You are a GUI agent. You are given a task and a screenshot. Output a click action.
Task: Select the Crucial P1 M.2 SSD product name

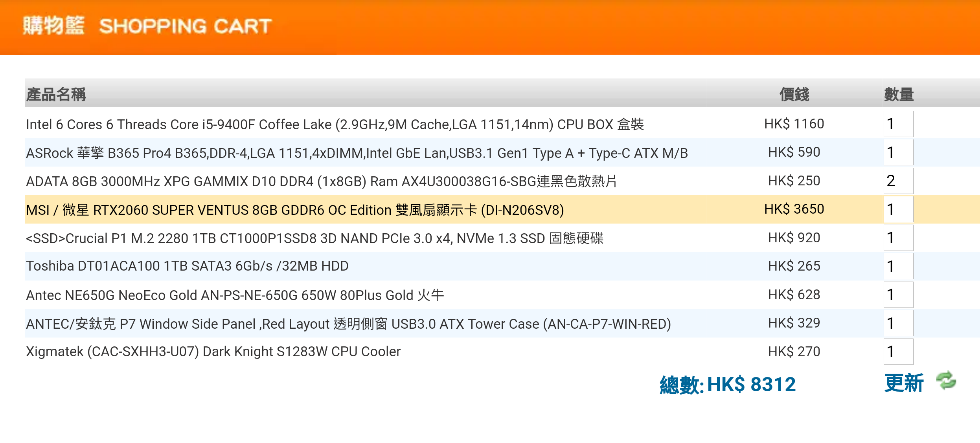click(x=314, y=238)
